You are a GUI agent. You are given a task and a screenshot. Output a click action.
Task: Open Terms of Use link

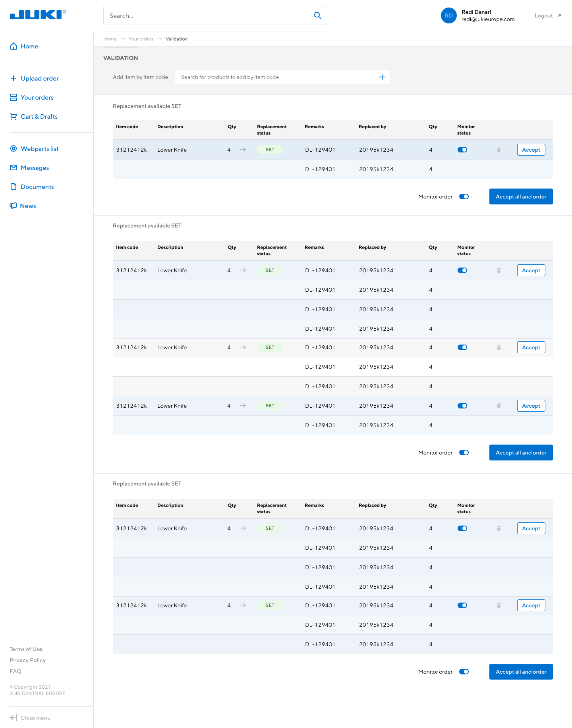tap(26, 649)
